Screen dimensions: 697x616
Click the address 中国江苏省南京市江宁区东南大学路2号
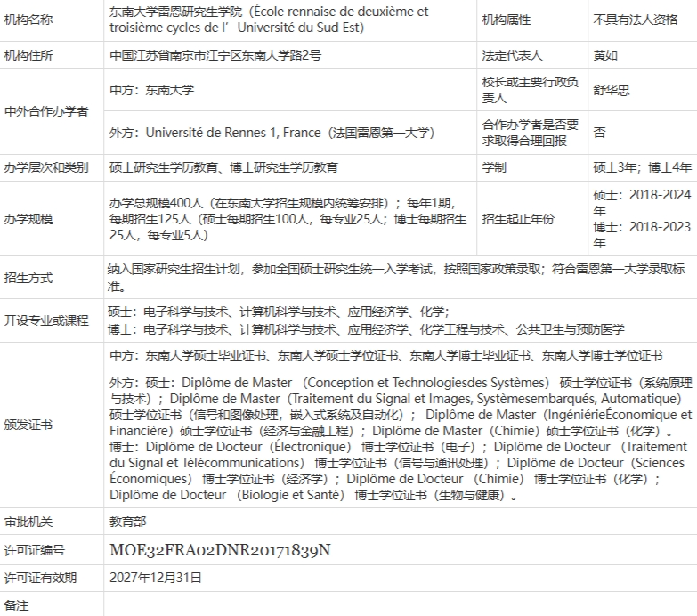pyautogui.click(x=215, y=55)
